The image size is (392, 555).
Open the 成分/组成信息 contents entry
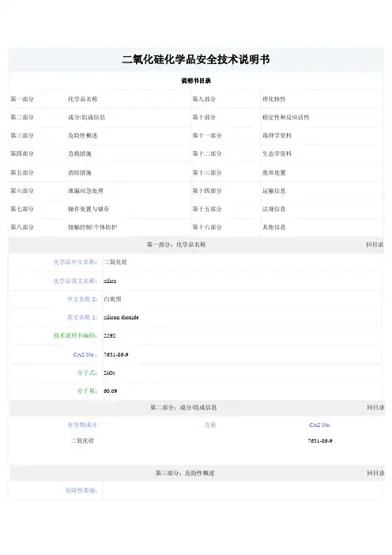(87, 117)
